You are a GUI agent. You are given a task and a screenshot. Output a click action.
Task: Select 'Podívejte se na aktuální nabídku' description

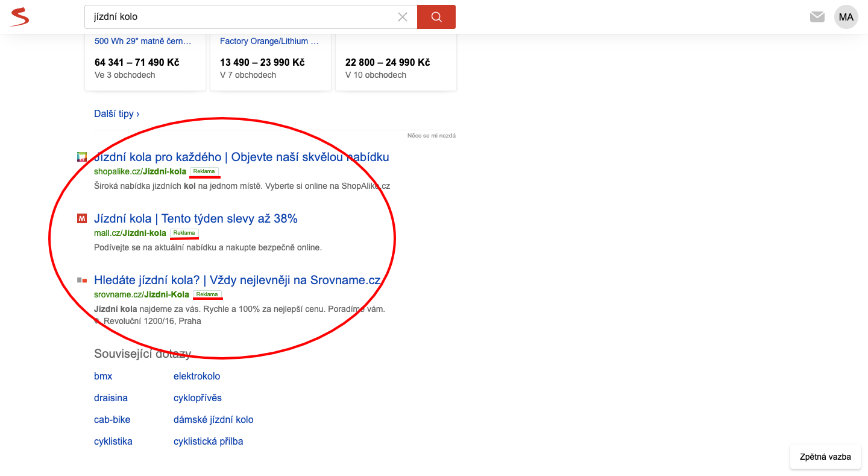pyautogui.click(x=208, y=247)
